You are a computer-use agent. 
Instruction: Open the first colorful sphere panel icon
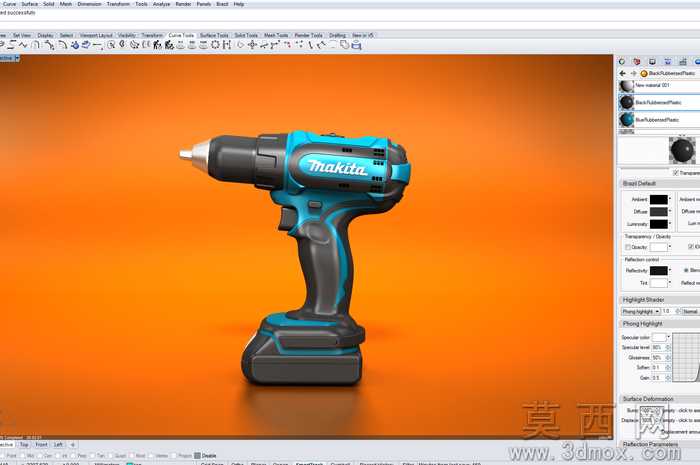622,62
